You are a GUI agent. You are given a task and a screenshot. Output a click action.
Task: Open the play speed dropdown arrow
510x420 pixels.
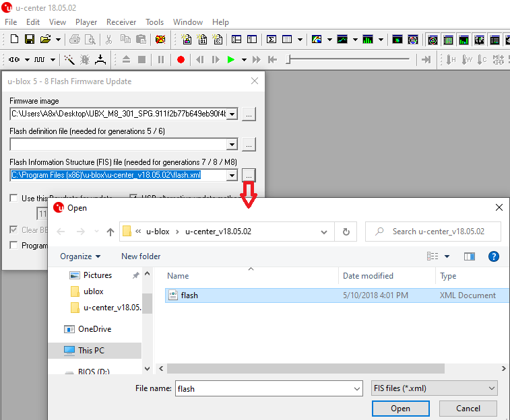244,60
